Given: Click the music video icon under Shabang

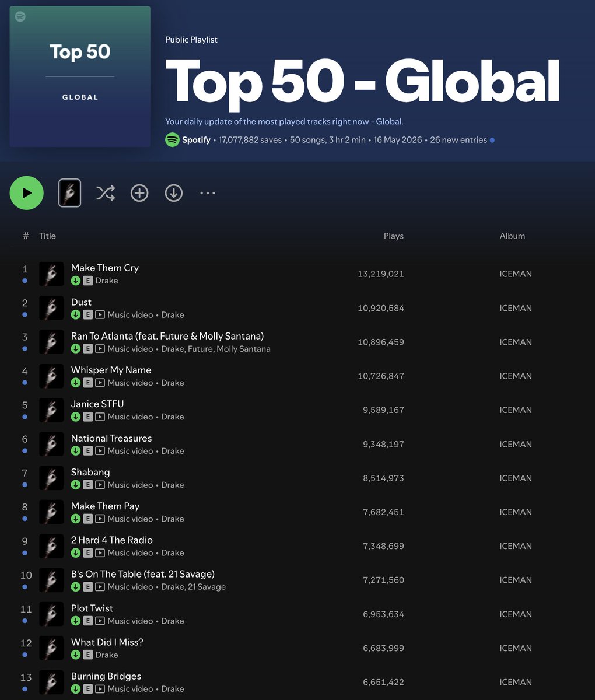Looking at the screenshot, I should (x=100, y=485).
